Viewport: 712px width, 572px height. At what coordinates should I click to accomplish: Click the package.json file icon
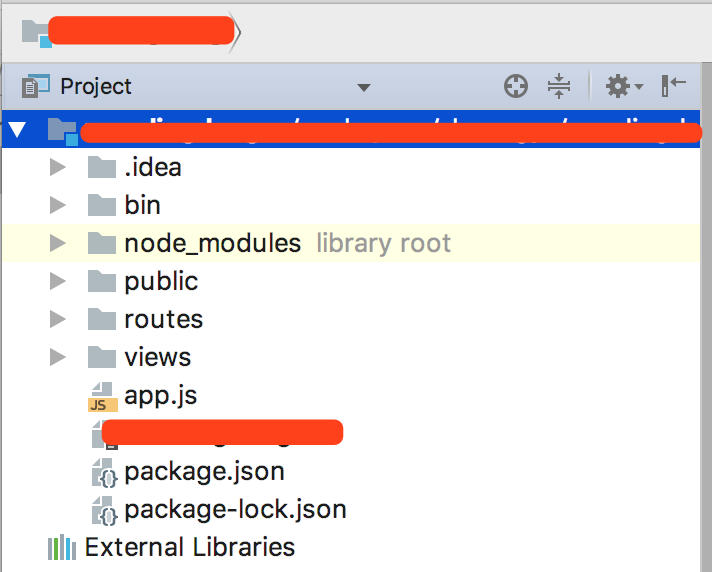tap(104, 472)
